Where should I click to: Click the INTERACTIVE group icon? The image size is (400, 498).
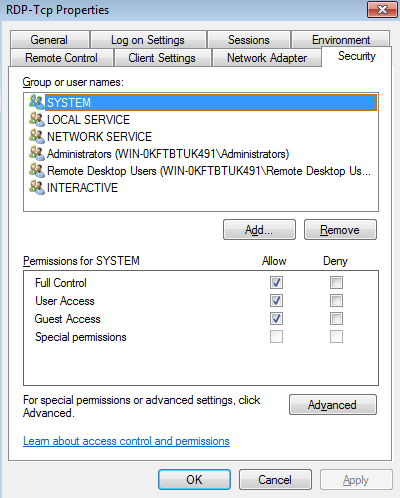[36, 187]
